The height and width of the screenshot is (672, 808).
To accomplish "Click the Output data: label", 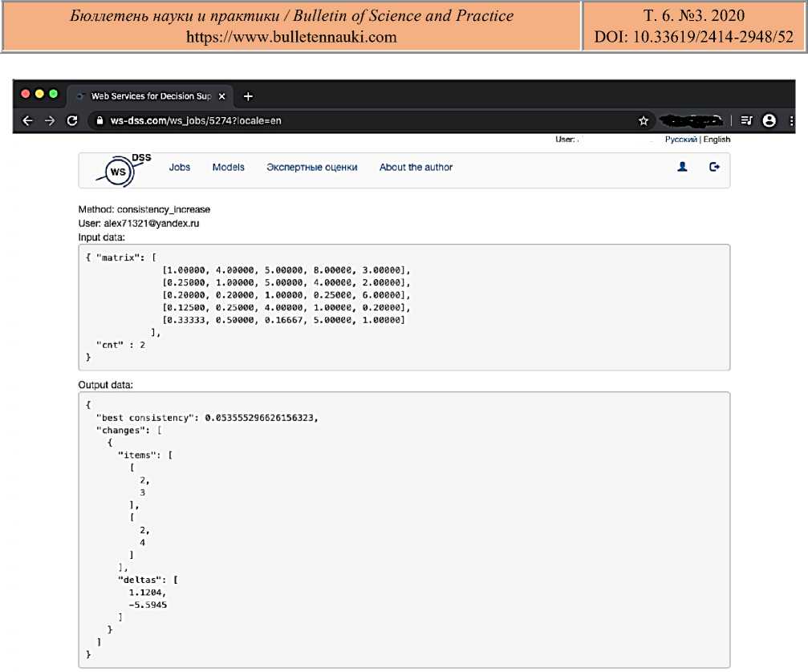I will [x=106, y=385].
